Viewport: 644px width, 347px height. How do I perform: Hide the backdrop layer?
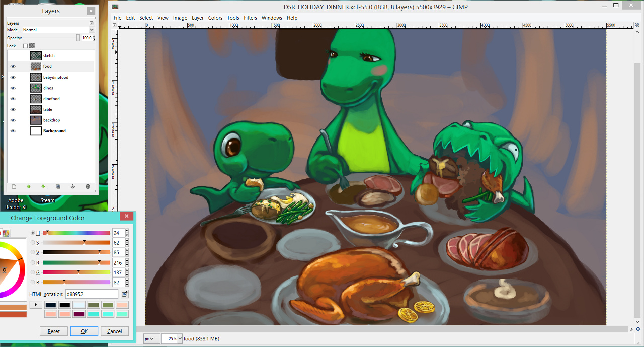tap(13, 120)
